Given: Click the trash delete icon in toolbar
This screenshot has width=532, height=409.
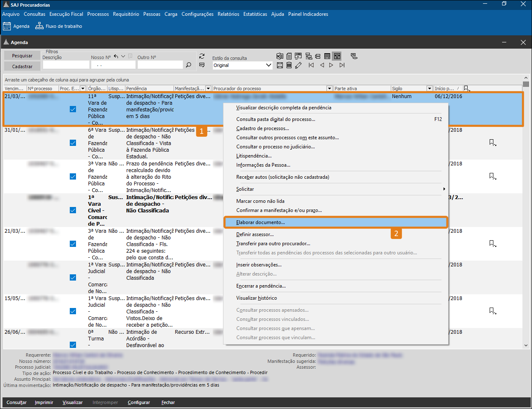Looking at the screenshot, I should point(289,65).
